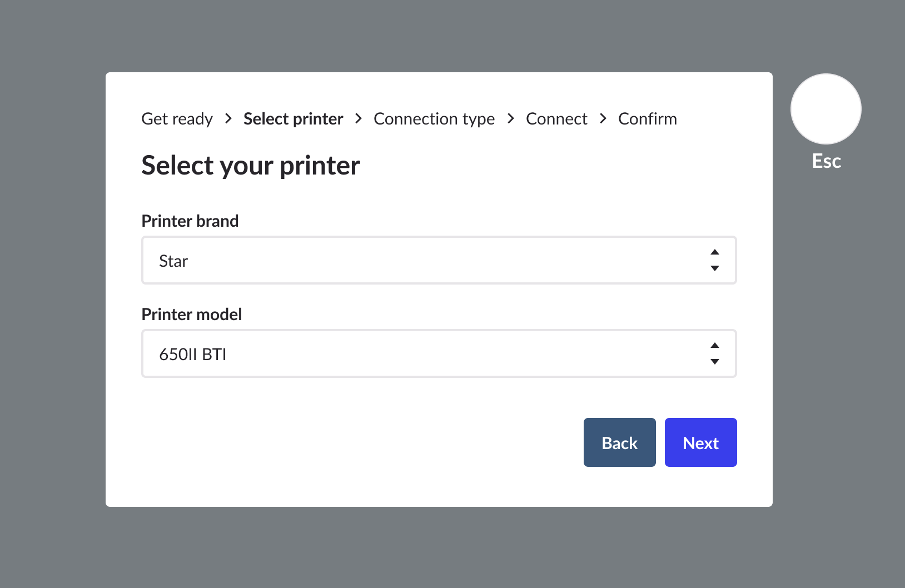The height and width of the screenshot is (588, 905).
Task: Go to the Get ready step
Action: 177,119
